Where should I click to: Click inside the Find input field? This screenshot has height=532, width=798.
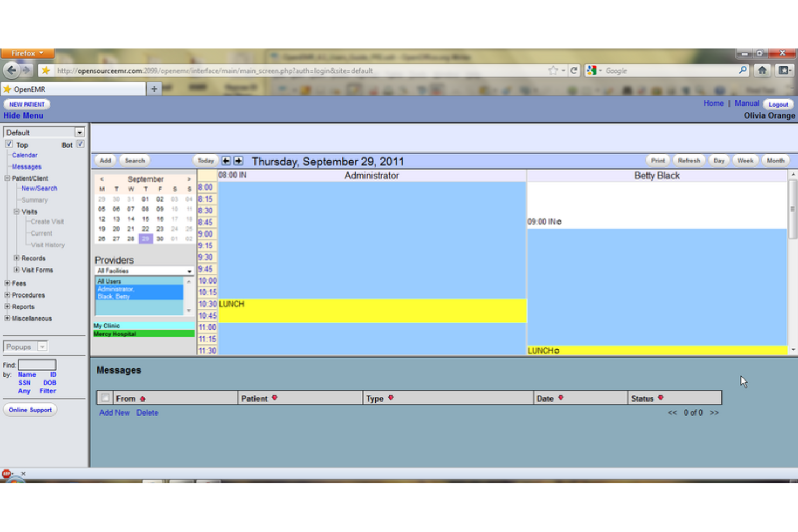tap(36, 364)
